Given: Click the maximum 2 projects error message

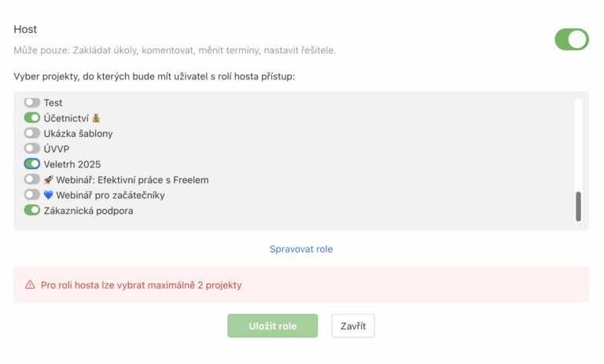Looking at the screenshot, I should pos(141,285).
